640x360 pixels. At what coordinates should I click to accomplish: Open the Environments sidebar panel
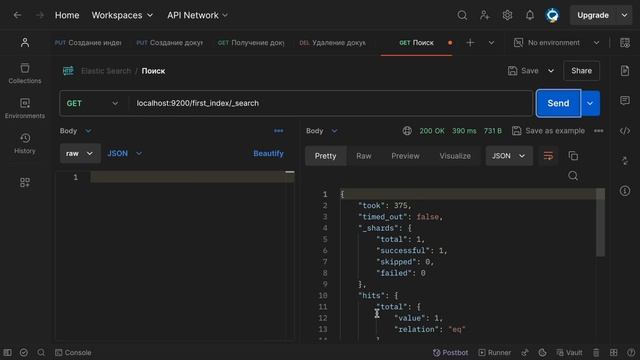click(x=24, y=109)
